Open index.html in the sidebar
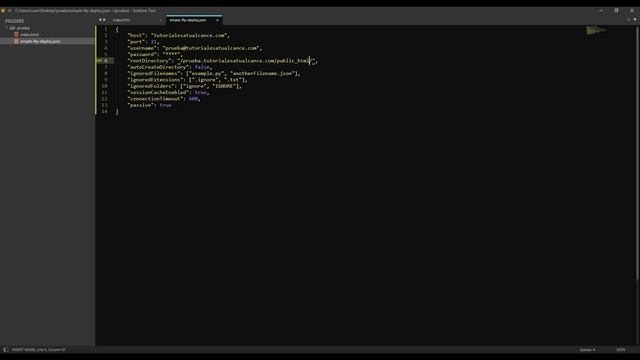Screen dimensions: 640x360 pyautogui.click(x=29, y=35)
